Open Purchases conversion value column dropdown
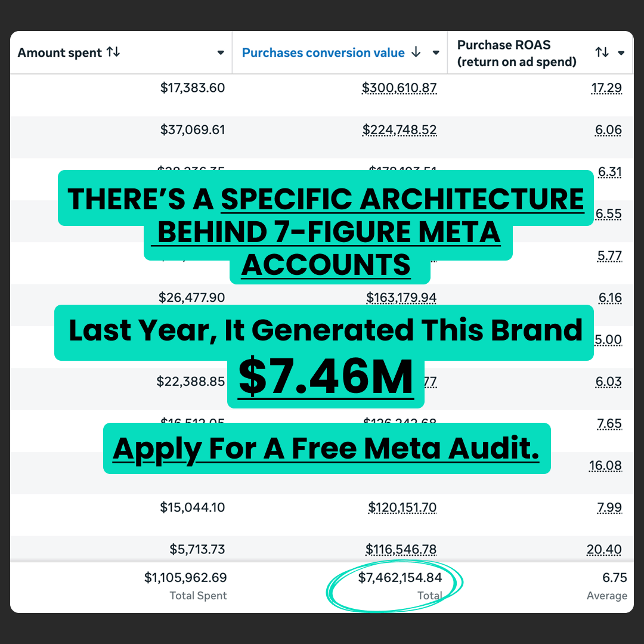The height and width of the screenshot is (644, 644). 436,52
